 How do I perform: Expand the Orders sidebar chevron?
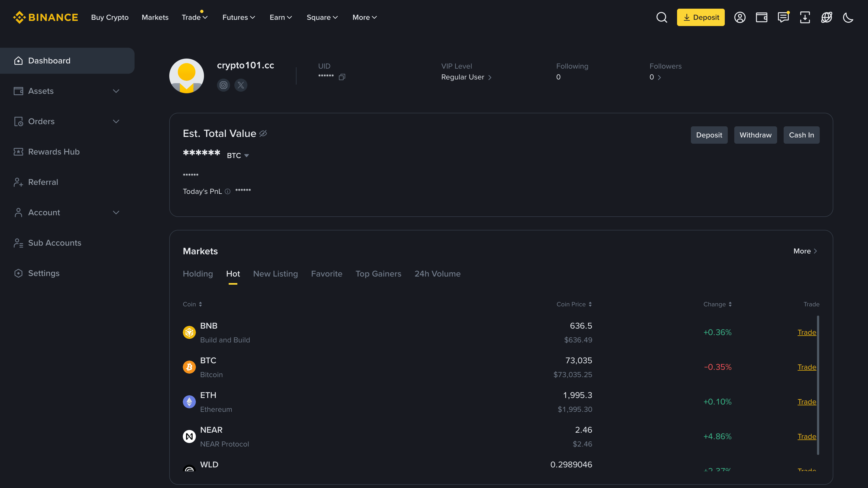(116, 121)
